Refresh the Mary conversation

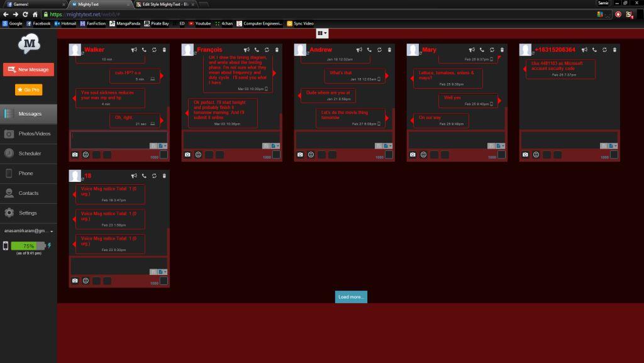492,50
